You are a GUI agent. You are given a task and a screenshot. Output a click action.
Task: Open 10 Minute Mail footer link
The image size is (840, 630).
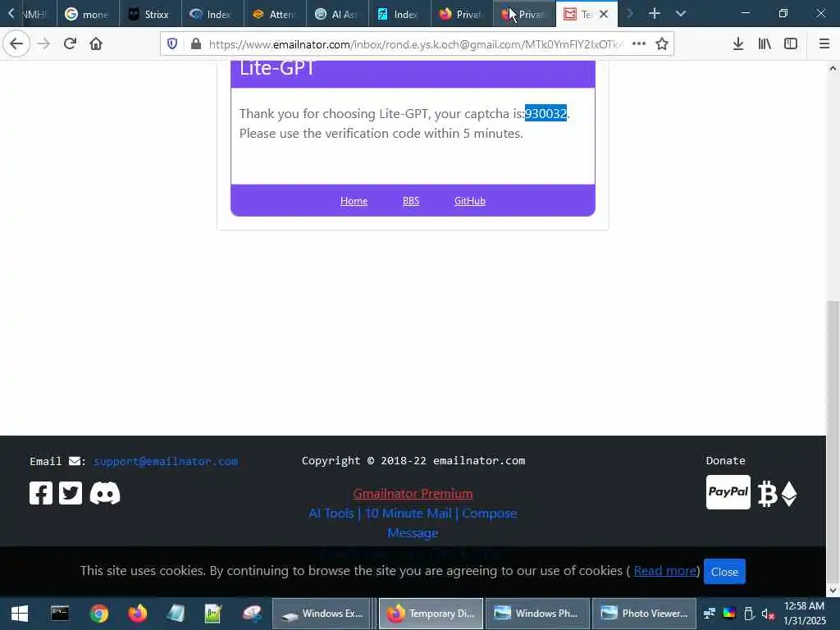tap(409, 514)
